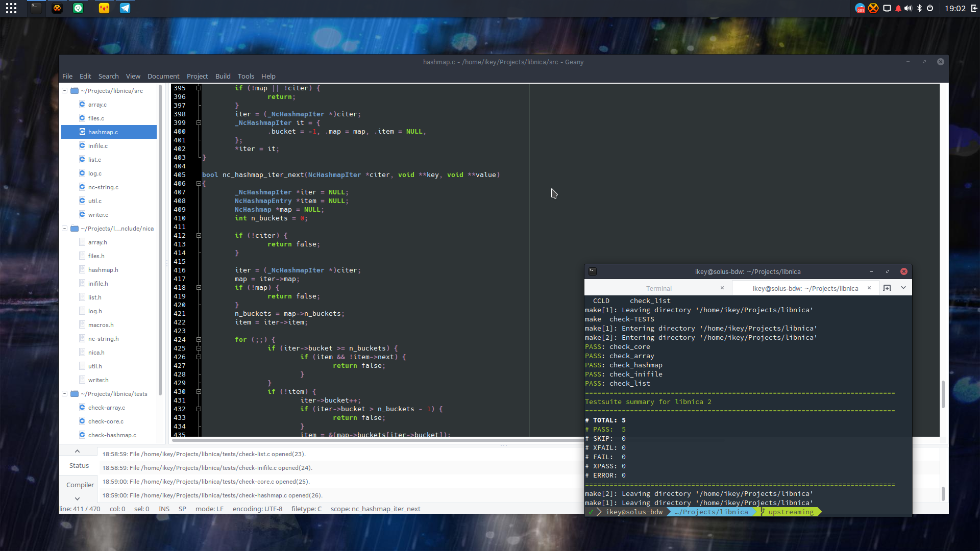
Task: Open the yellow app icon in top panel
Action: click(x=104, y=8)
